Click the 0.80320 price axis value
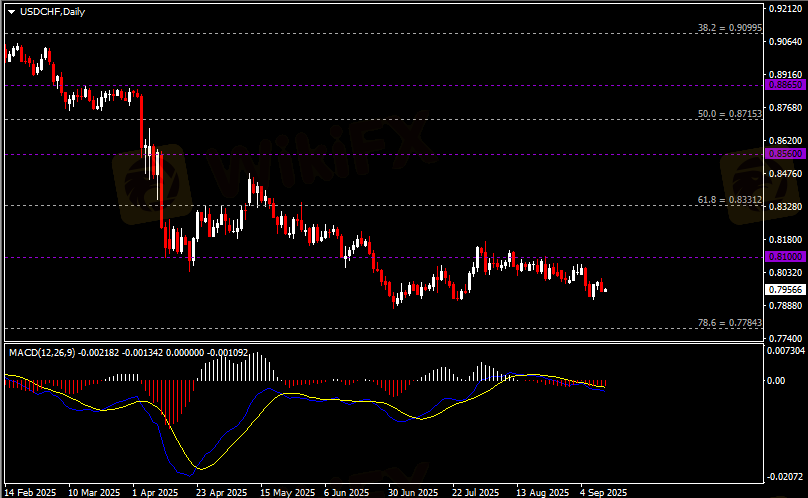This screenshot has width=808, height=498. (786, 273)
